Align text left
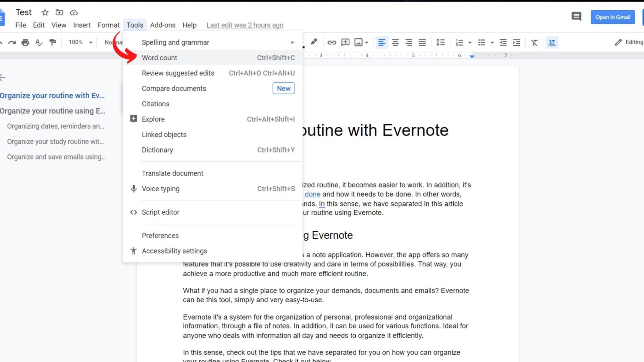 coord(382,42)
